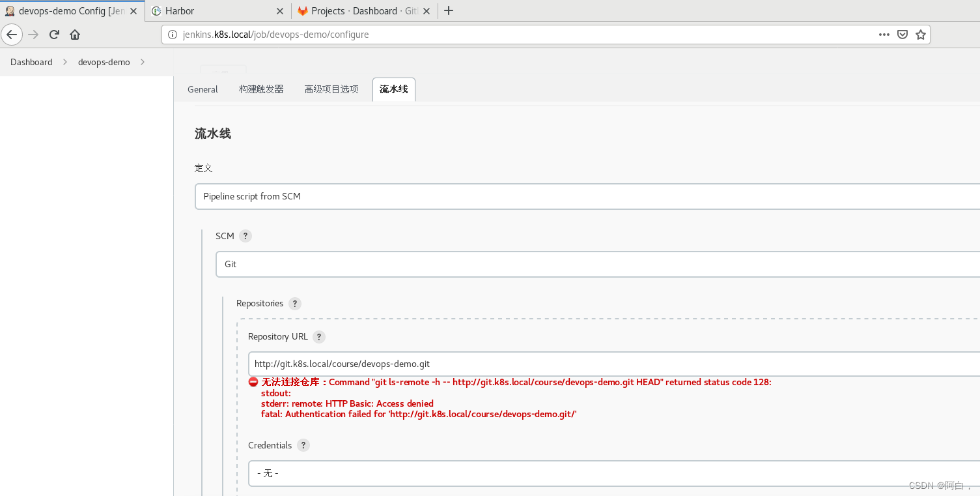Open the 构建触发器 config tab
This screenshot has width=980, height=496.
coord(261,89)
